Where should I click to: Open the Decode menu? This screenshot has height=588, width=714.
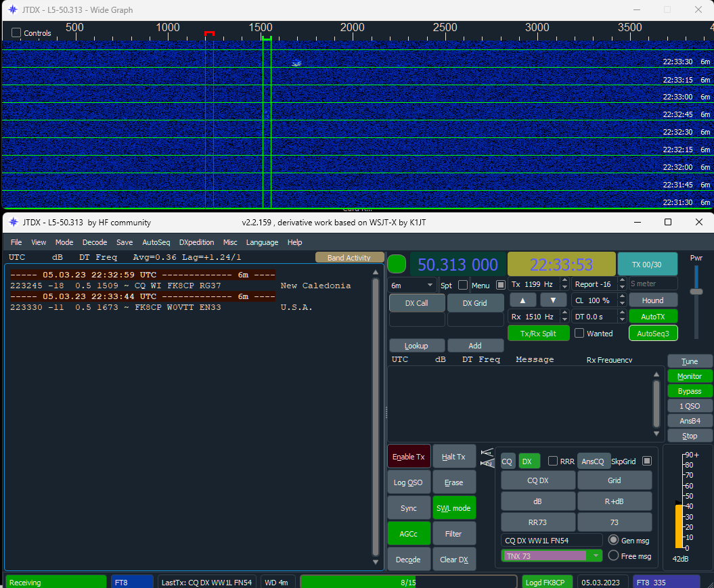click(95, 242)
